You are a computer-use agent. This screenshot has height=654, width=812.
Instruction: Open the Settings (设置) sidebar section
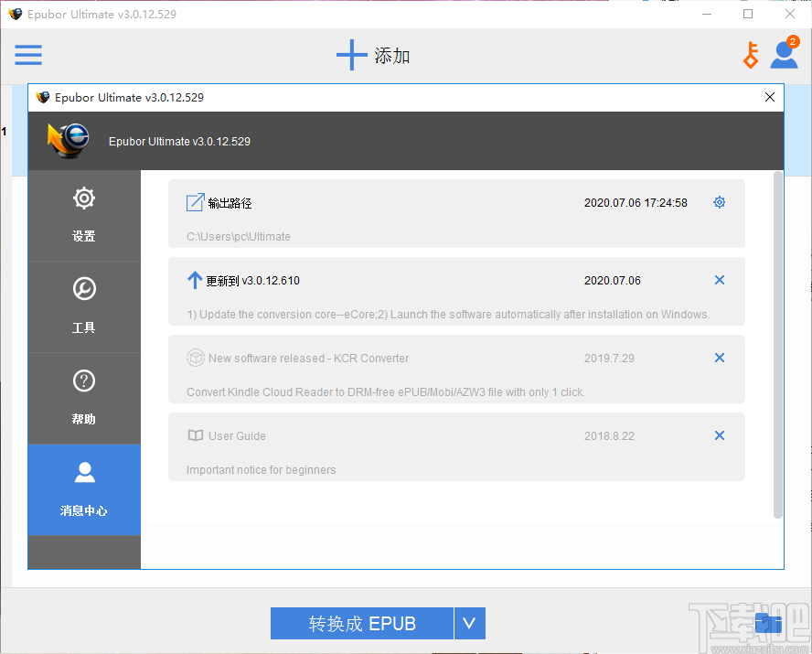(83, 215)
